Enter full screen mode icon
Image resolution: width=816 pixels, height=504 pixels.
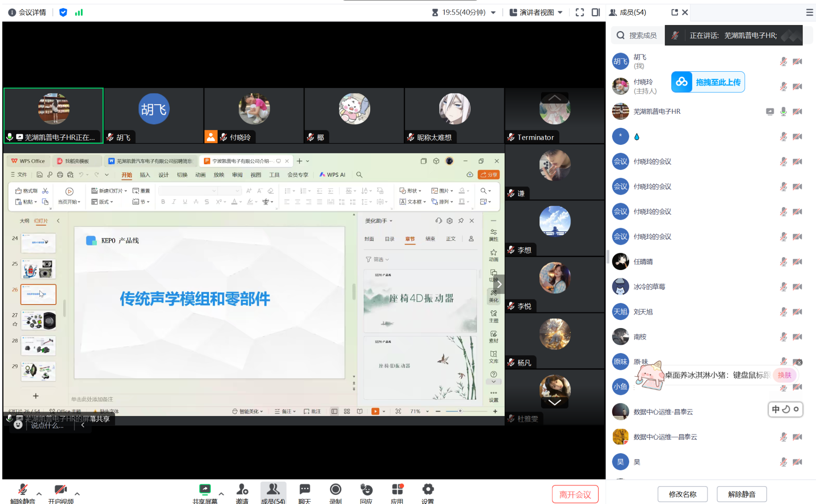(x=580, y=12)
